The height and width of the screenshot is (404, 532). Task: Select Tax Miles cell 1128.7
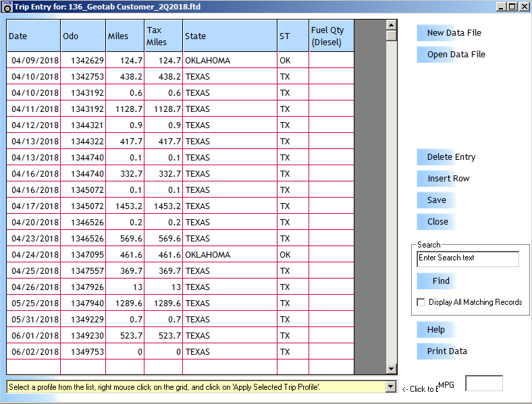163,109
